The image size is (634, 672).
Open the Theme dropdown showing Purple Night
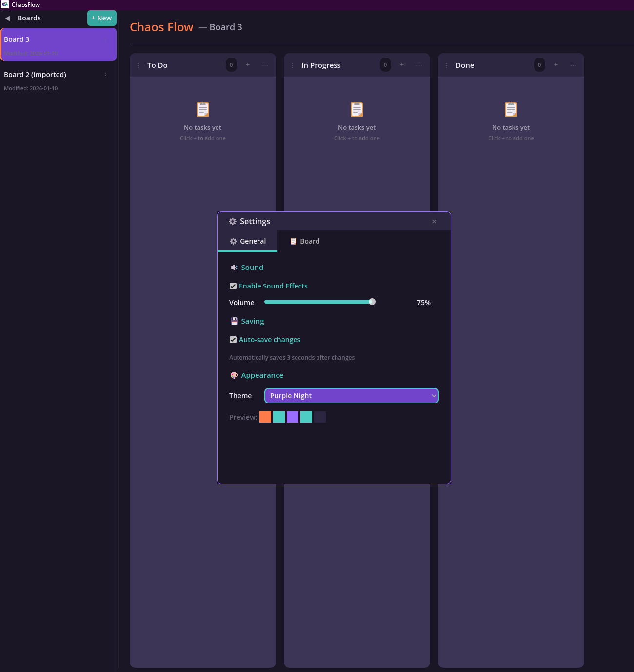pos(351,395)
